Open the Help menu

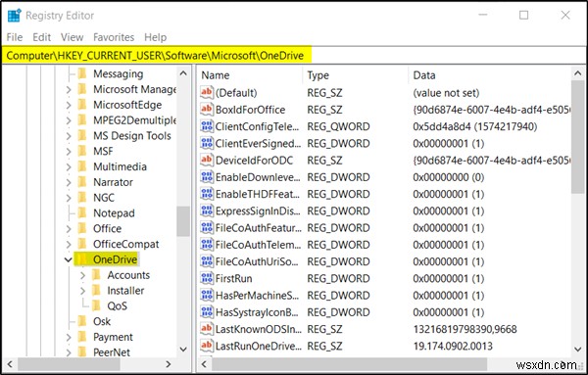(x=155, y=37)
